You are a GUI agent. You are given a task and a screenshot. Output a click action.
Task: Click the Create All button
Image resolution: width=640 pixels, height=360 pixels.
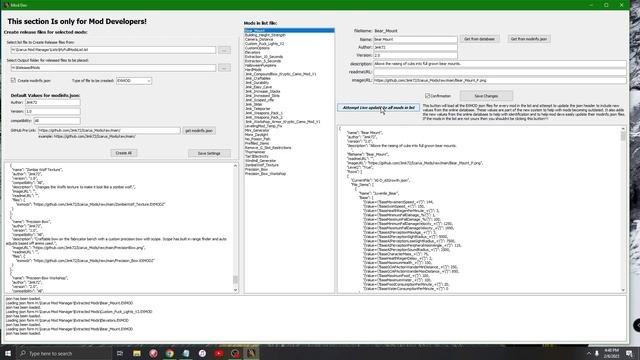click(x=124, y=153)
